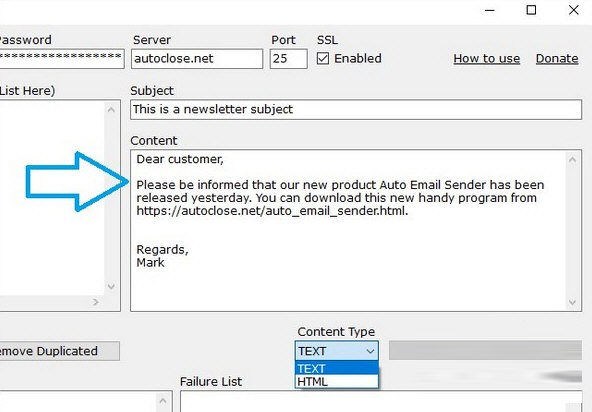Select TEXT from the Content Type list
Screen dimensions: 592x412
(x=336, y=368)
